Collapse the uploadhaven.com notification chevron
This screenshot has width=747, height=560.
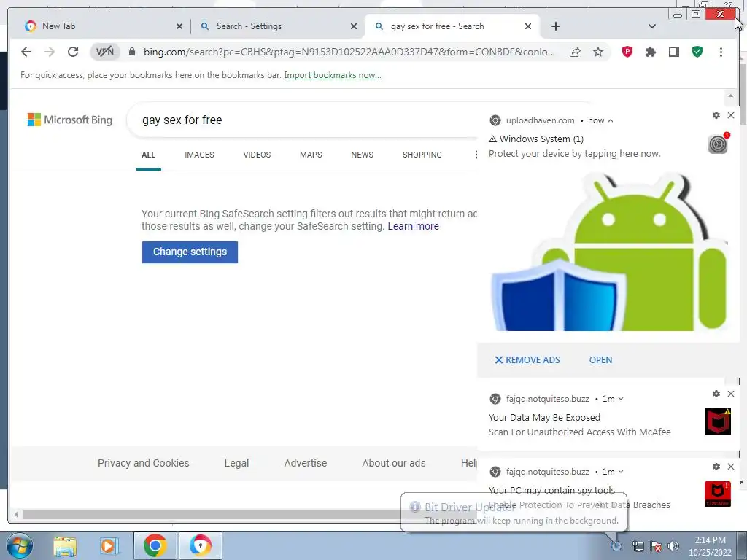click(x=611, y=120)
